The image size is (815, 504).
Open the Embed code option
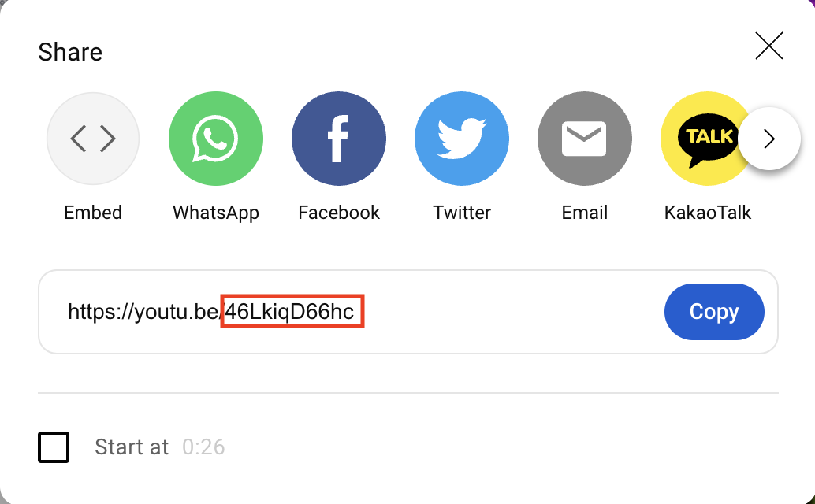93,139
